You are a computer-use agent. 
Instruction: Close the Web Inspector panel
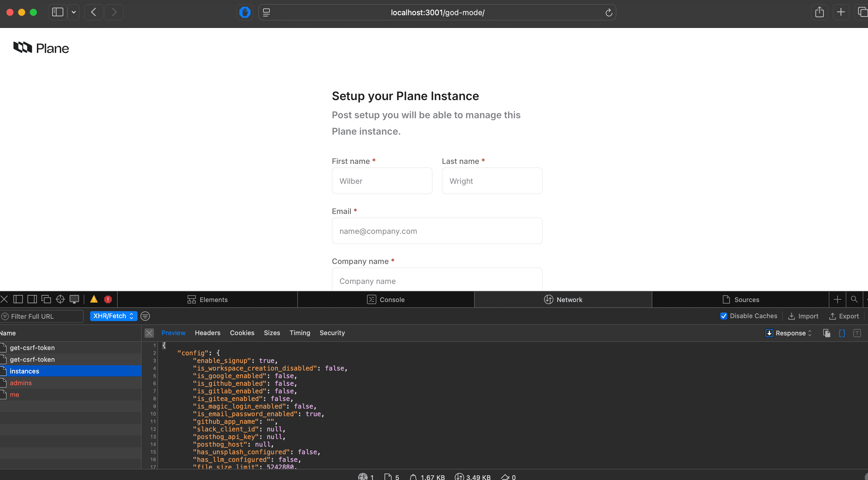(x=4, y=299)
